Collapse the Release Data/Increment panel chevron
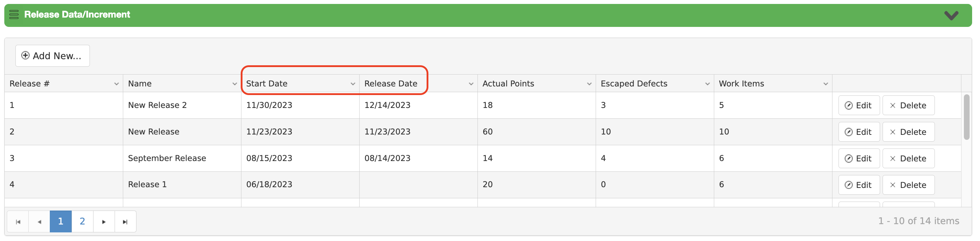980x241 pixels. (x=951, y=16)
